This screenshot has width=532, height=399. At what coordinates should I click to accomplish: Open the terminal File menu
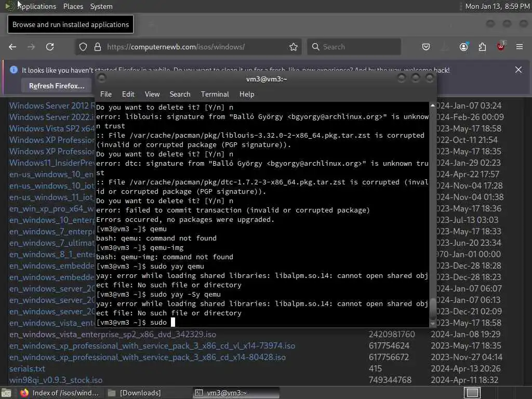coord(106,95)
